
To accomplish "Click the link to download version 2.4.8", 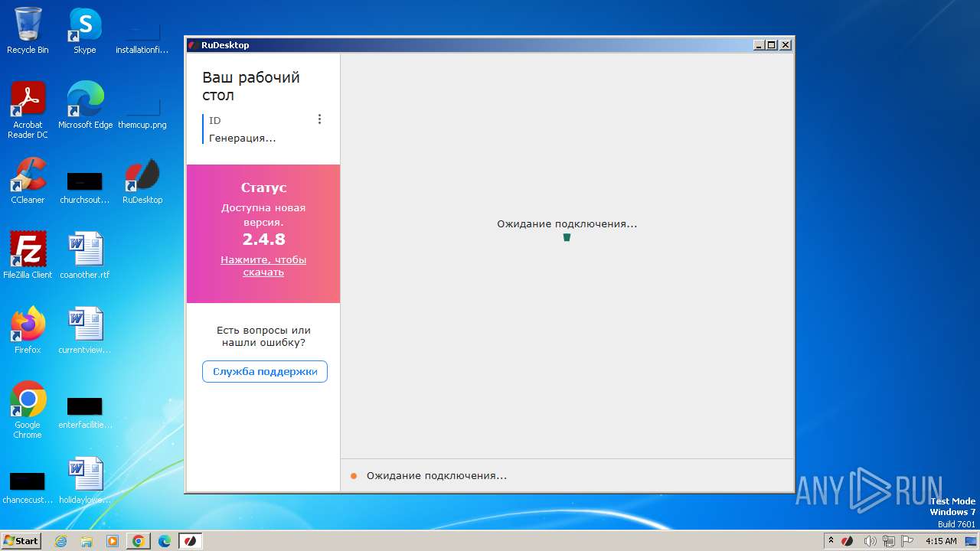I will click(263, 266).
